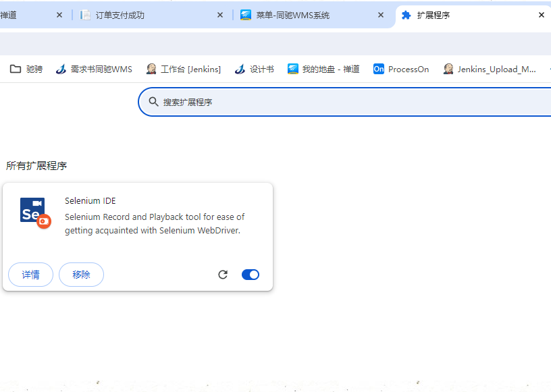Open the 驰骋 bookmarks folder
This screenshot has height=392, width=551.
click(x=26, y=69)
